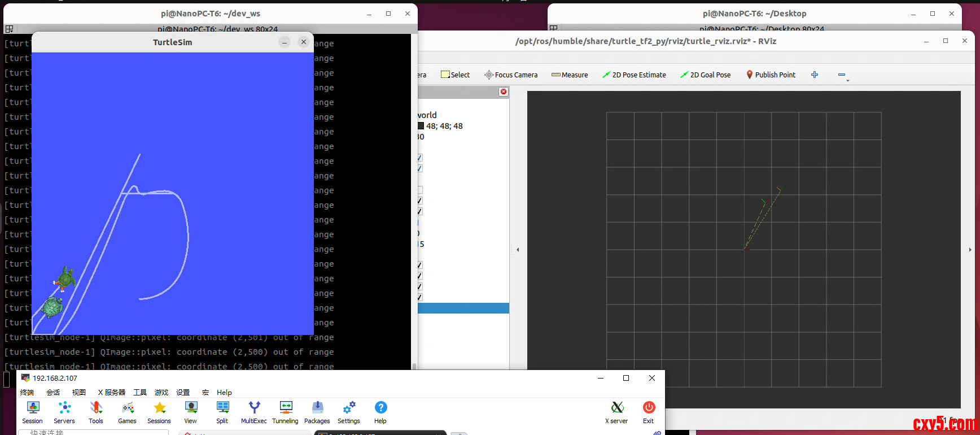980x435 pixels.
Task: Click the 48; 48; 48 color swatch
Action: [x=421, y=126]
